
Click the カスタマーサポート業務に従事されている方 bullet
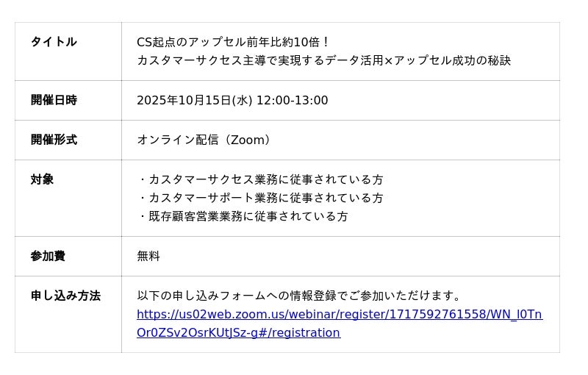point(265,198)
